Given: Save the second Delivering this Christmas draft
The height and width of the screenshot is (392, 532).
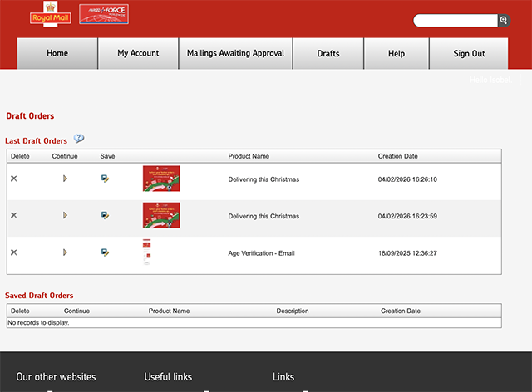Looking at the screenshot, I should point(106,215).
